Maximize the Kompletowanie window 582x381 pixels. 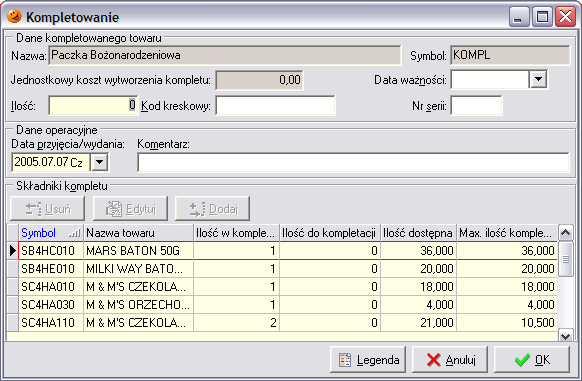542,17
